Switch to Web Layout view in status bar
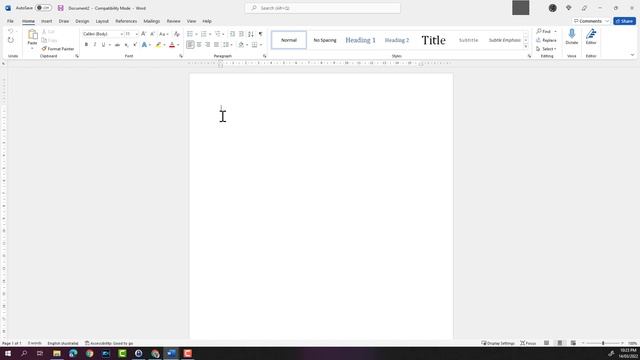Viewport: 640px width, 360px height. (x=573, y=343)
